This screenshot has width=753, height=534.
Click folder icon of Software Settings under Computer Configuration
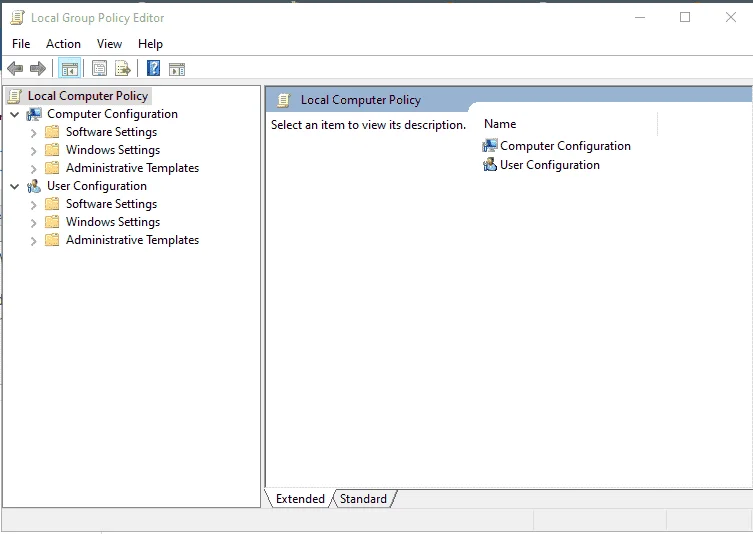pyautogui.click(x=52, y=132)
